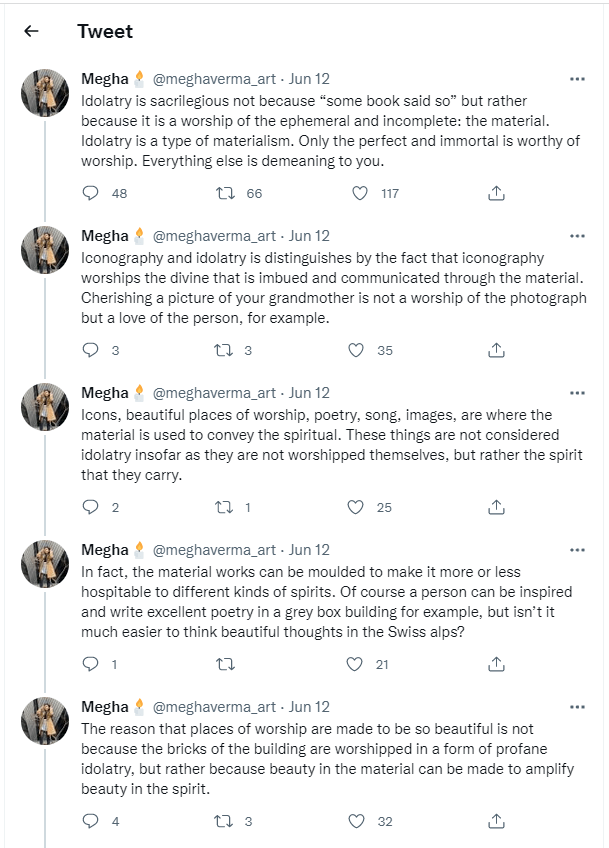The height and width of the screenshot is (848, 609).
Task: Open the Jun 12 timestamp on Swiss alps tweet
Action: tap(309, 550)
